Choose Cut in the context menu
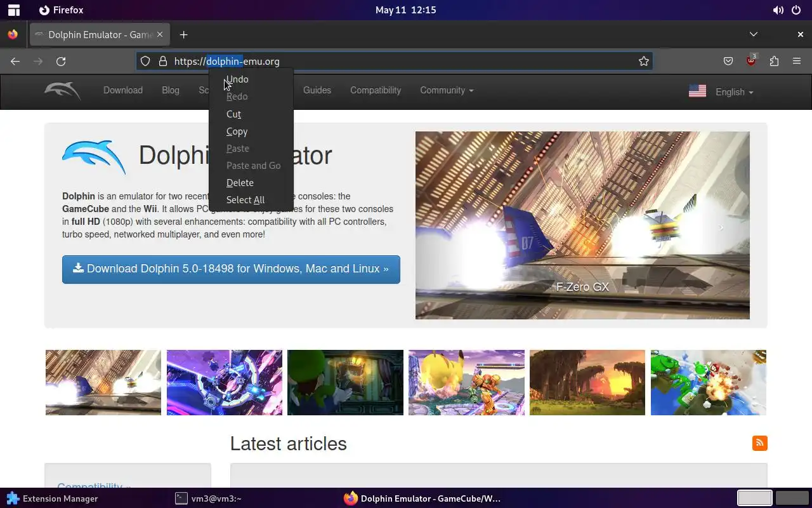The width and height of the screenshot is (812, 508). point(251,114)
